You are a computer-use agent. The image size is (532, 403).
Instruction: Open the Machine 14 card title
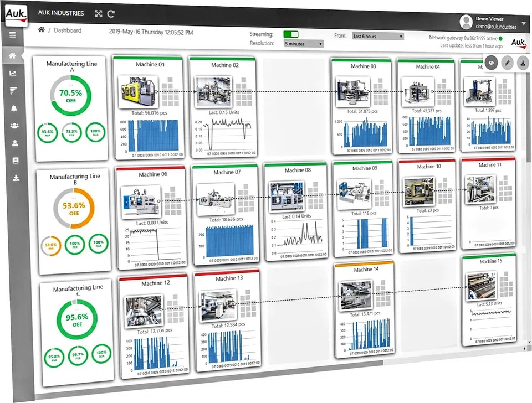point(364,270)
